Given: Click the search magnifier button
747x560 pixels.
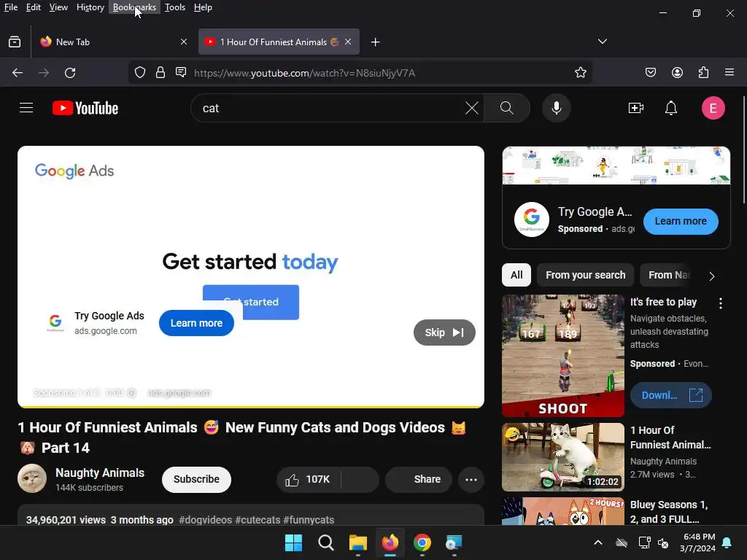Looking at the screenshot, I should (507, 108).
